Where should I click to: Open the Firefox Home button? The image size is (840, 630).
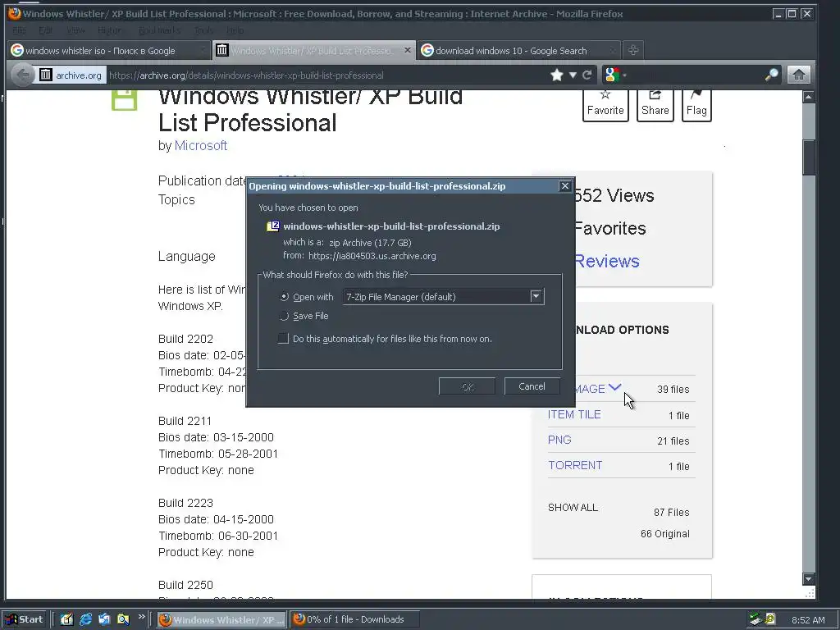[798, 75]
